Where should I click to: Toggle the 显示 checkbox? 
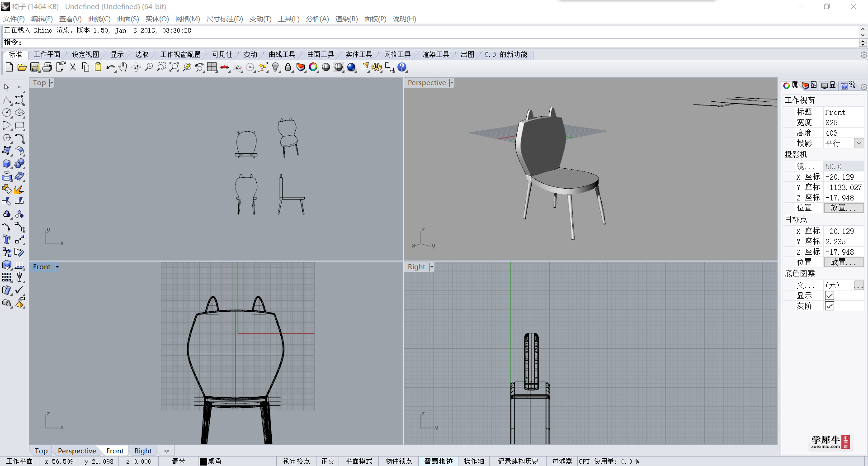pos(829,295)
